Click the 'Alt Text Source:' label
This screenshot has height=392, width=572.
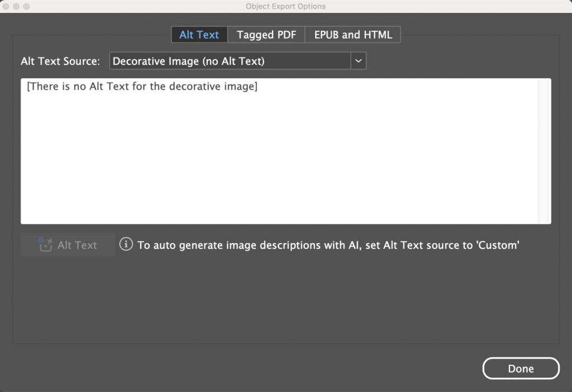60,61
